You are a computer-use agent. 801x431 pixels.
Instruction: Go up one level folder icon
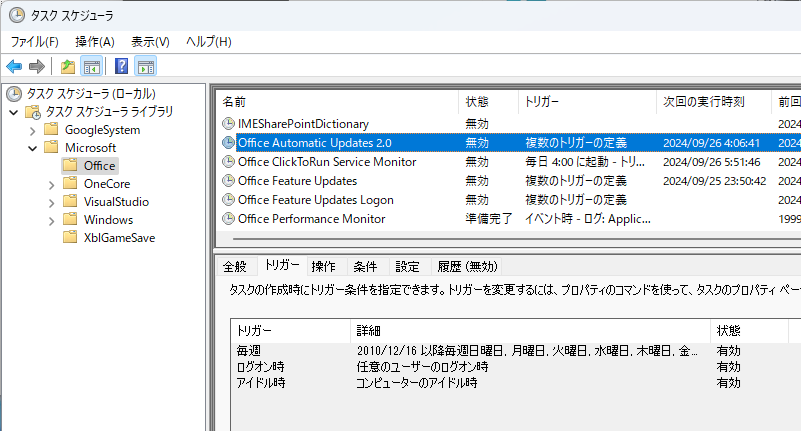point(67,66)
